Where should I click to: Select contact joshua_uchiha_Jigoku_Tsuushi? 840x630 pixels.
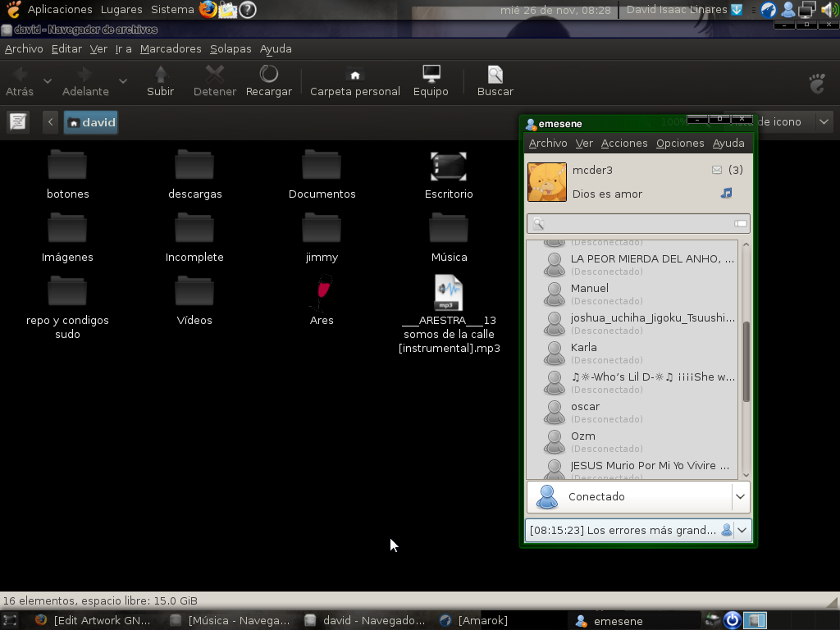pyautogui.click(x=632, y=323)
